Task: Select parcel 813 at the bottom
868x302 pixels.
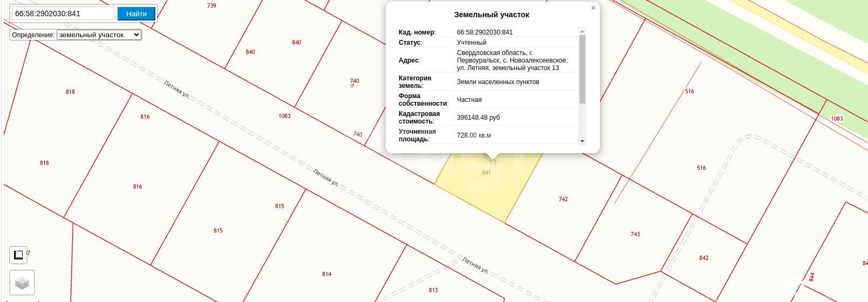Action: pyautogui.click(x=433, y=290)
